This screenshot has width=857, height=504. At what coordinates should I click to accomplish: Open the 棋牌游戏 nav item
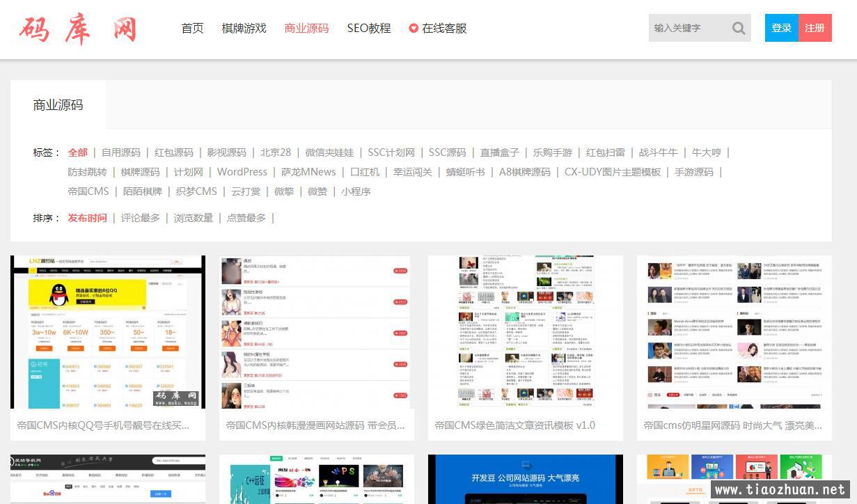point(244,29)
